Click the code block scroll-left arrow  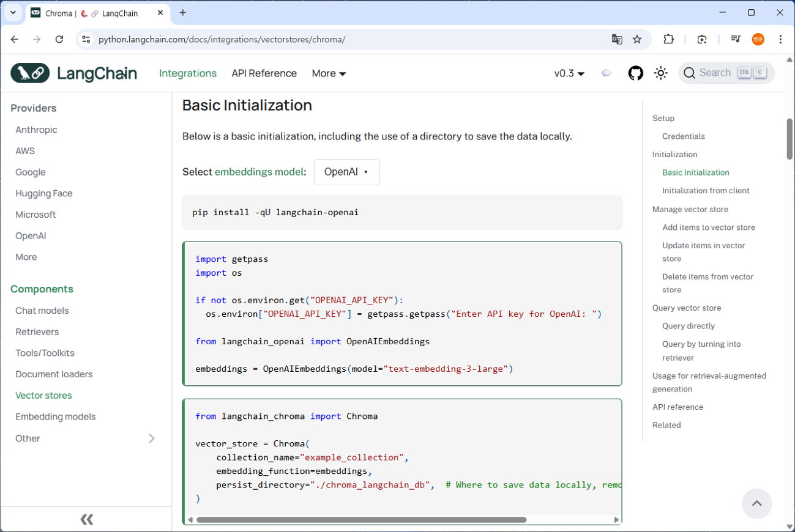190,520
